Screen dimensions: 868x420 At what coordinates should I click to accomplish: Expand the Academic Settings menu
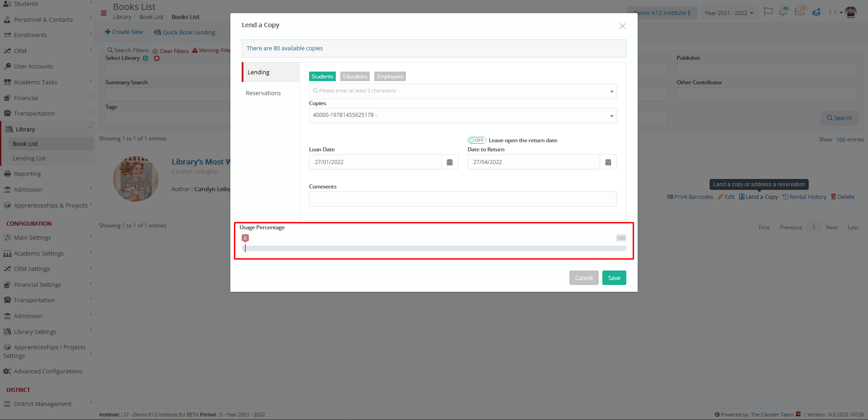point(47,253)
